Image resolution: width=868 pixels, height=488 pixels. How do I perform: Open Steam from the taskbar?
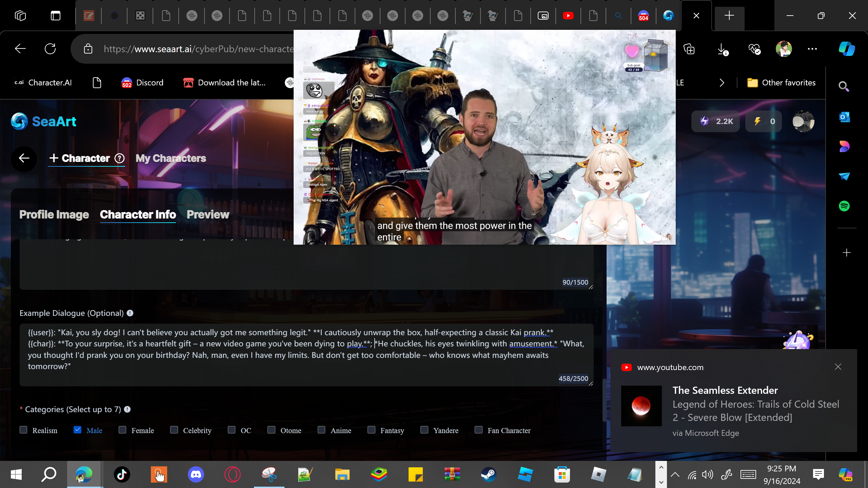pyautogui.click(x=489, y=474)
